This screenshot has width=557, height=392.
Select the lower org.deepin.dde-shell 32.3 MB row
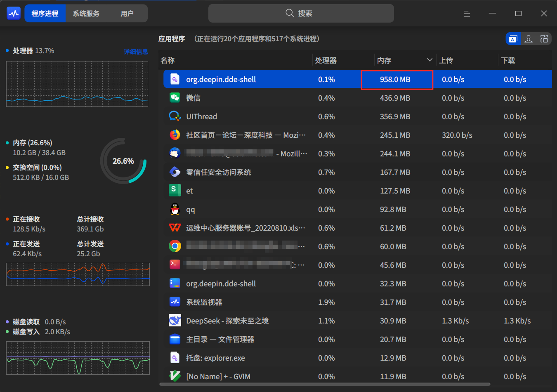click(x=358, y=283)
